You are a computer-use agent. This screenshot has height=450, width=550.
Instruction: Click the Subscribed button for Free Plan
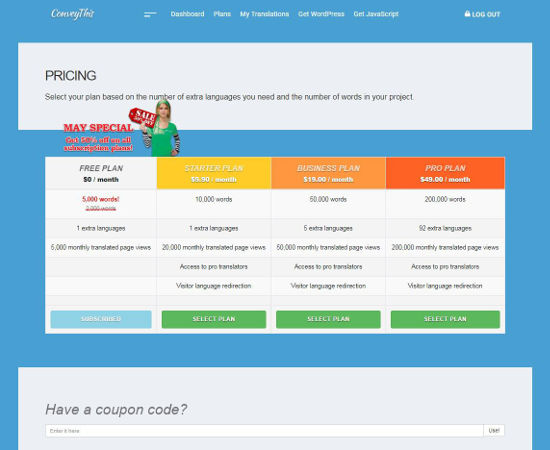coord(101,319)
